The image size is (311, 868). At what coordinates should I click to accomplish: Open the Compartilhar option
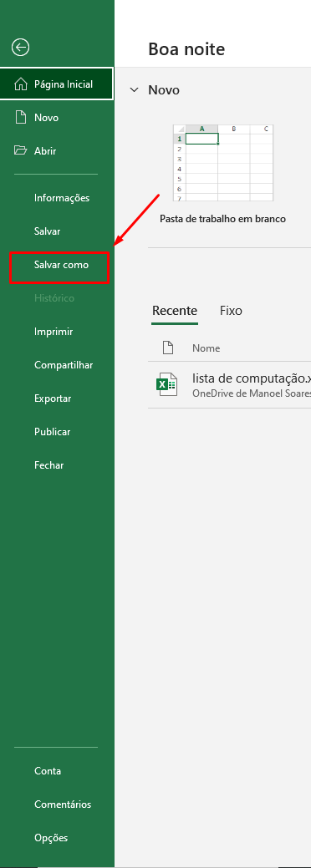[x=64, y=365]
